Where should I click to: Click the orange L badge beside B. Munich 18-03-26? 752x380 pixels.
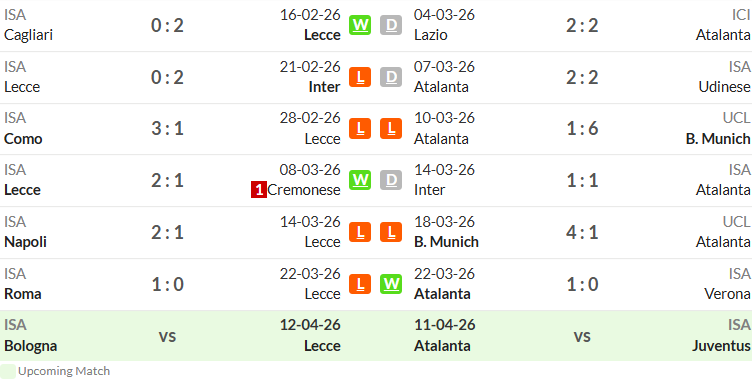click(391, 232)
